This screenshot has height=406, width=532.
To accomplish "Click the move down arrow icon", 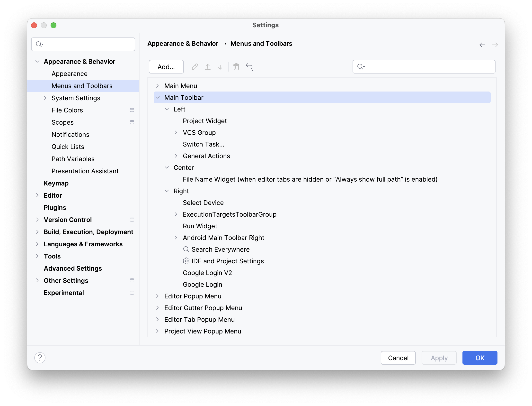I will (220, 67).
